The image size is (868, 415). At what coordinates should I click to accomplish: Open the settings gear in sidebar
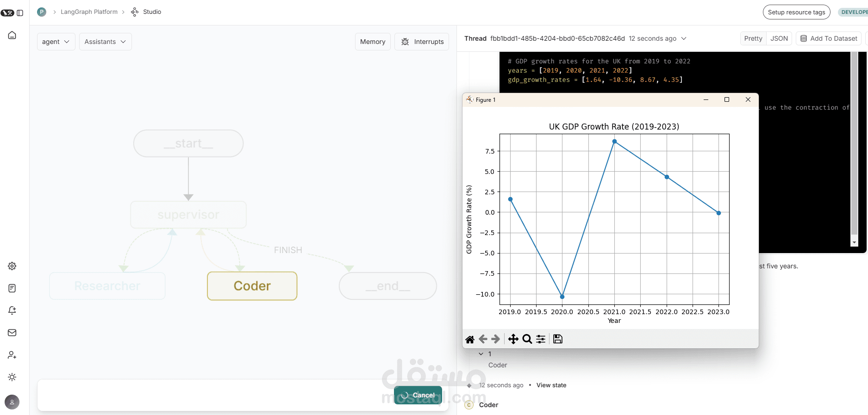12,266
